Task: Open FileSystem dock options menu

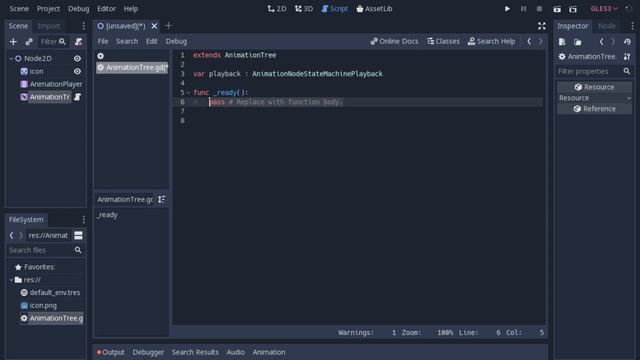Action: point(84,220)
